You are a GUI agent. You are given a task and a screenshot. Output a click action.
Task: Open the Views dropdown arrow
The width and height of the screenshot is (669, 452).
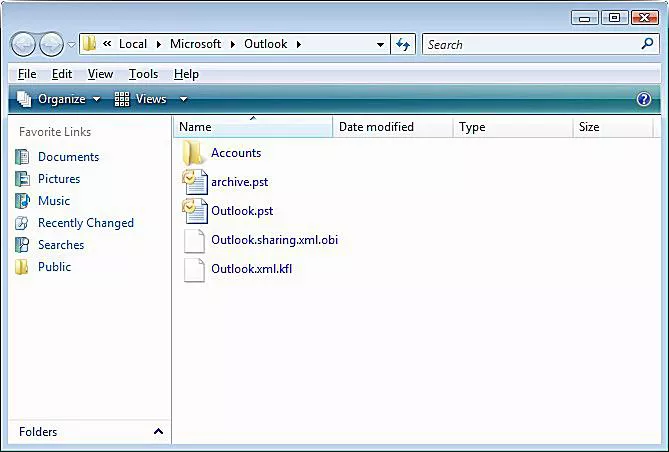point(183,99)
